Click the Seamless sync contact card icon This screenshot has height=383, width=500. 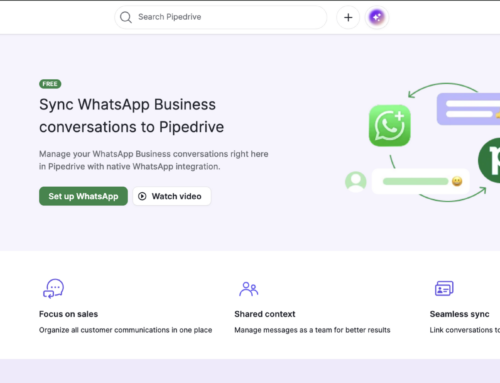pyautogui.click(x=444, y=288)
